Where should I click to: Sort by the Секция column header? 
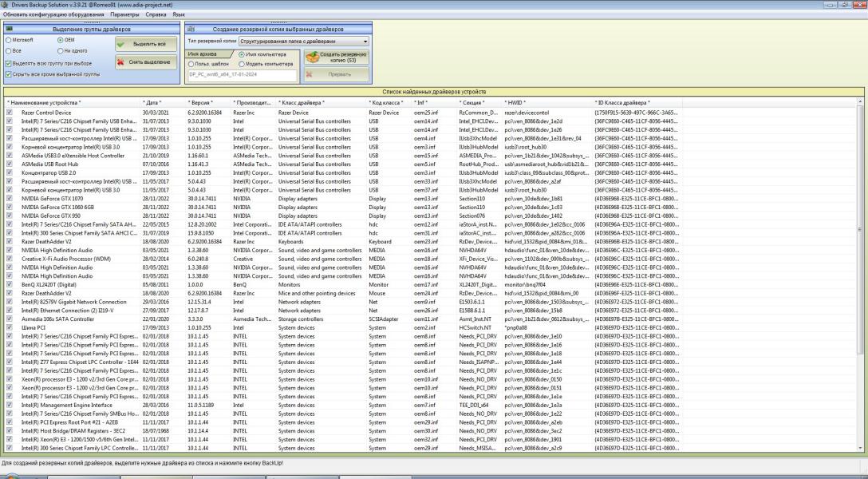pos(479,103)
